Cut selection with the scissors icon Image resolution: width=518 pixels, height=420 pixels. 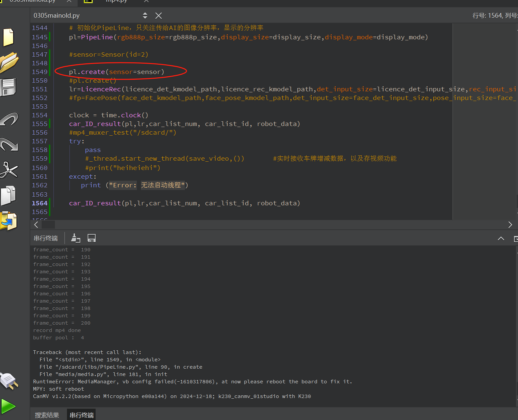[x=9, y=170]
